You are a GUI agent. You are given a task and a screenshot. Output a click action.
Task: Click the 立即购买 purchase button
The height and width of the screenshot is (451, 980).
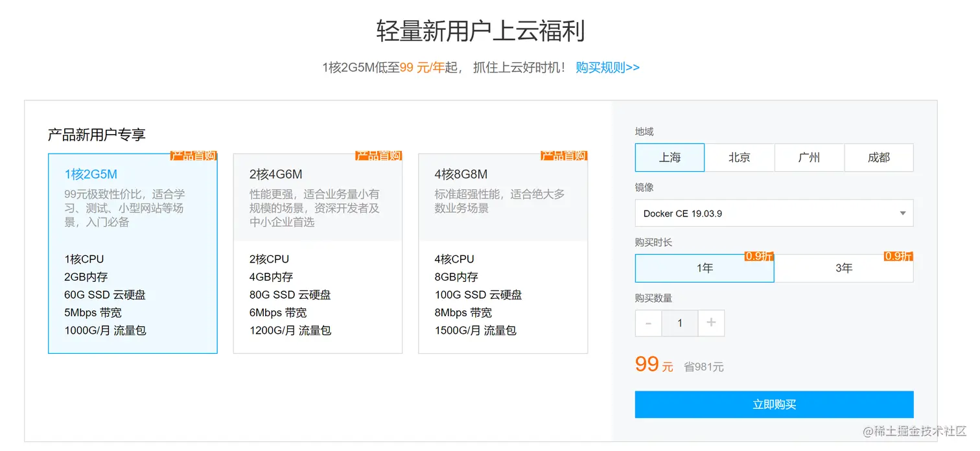(774, 404)
